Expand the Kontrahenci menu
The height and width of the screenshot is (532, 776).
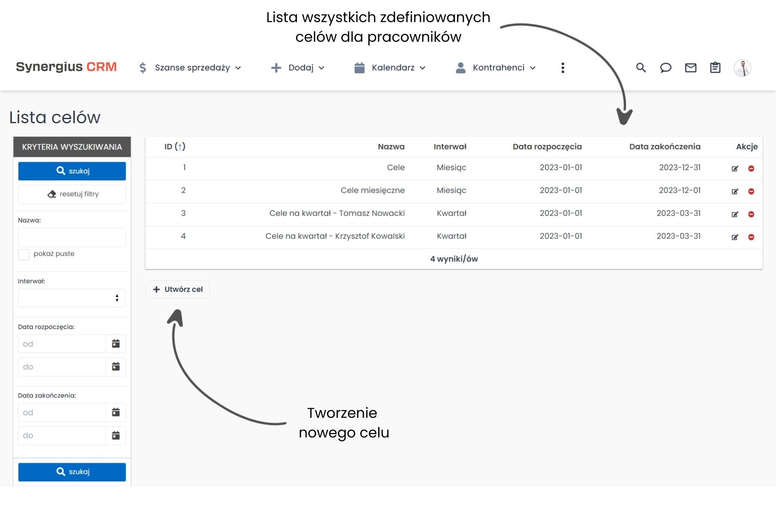click(499, 68)
